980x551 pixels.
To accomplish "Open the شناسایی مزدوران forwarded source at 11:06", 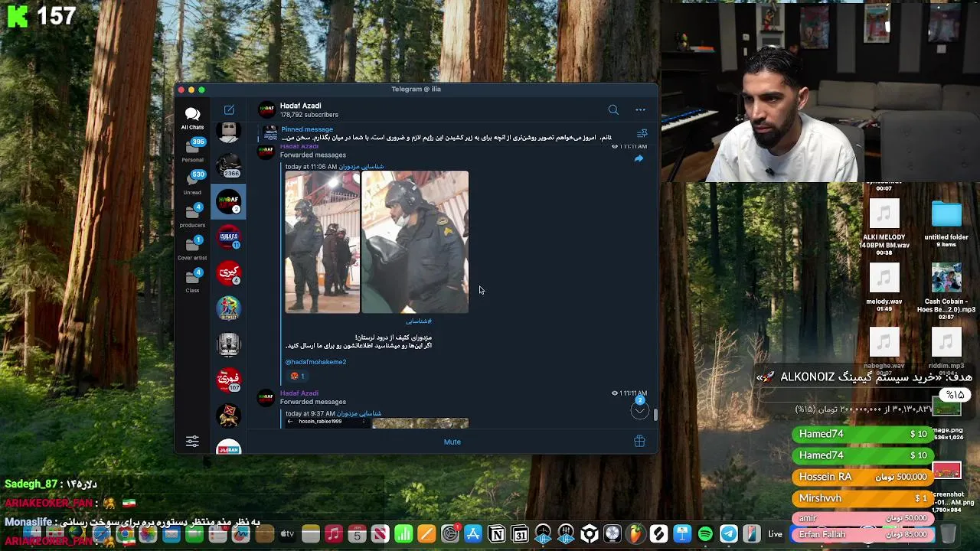I will [361, 167].
